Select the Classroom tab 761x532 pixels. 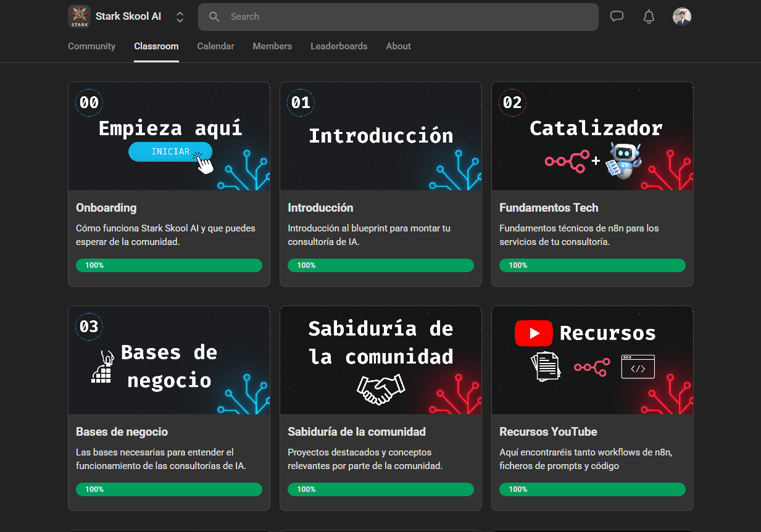[156, 46]
